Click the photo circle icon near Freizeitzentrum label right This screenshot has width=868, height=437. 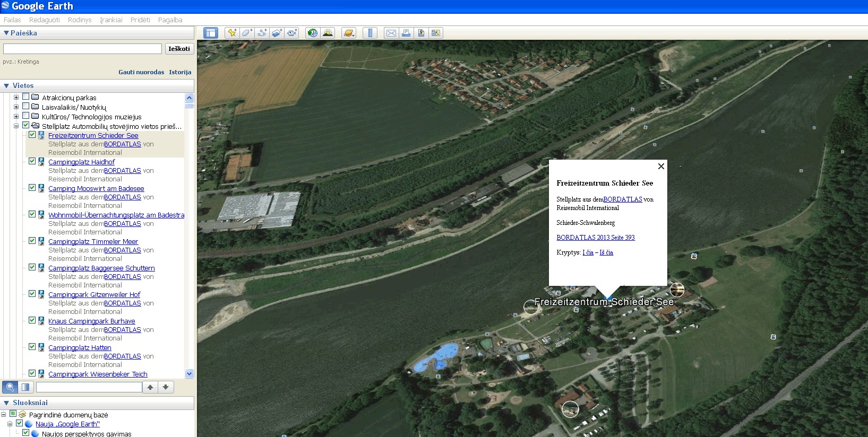click(x=677, y=290)
